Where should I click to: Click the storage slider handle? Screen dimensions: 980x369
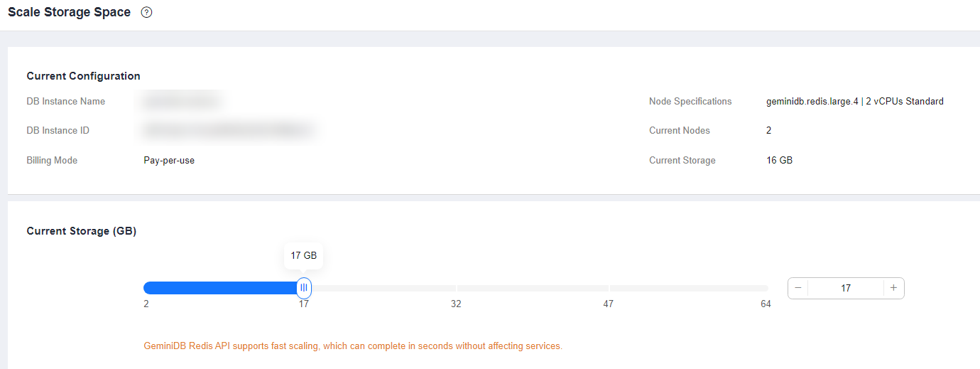(304, 288)
